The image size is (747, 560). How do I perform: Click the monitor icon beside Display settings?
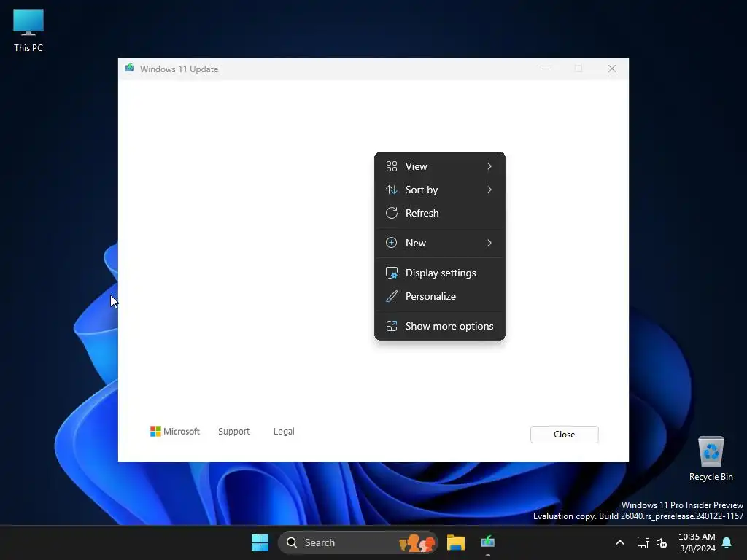click(392, 273)
